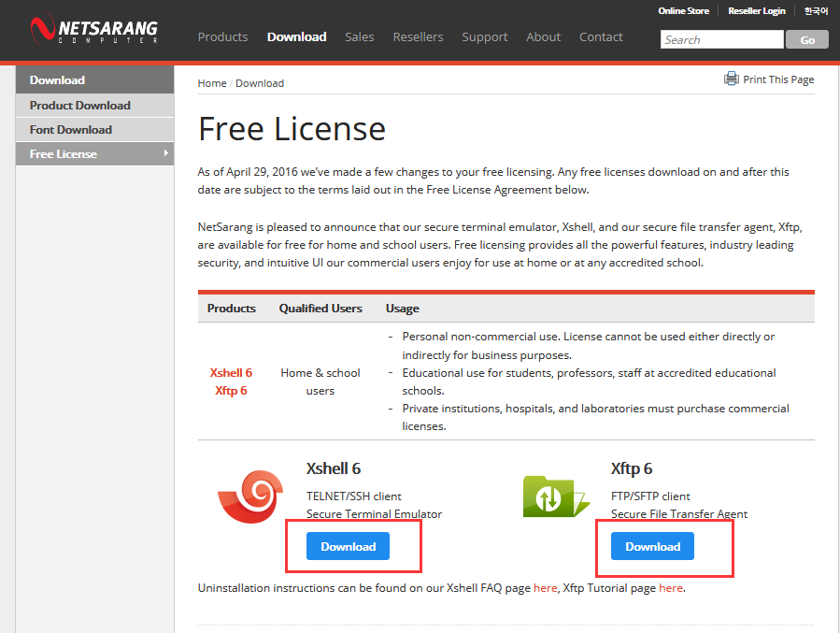Image resolution: width=840 pixels, height=633 pixels.
Task: Focus the Search input field
Action: [x=721, y=39]
